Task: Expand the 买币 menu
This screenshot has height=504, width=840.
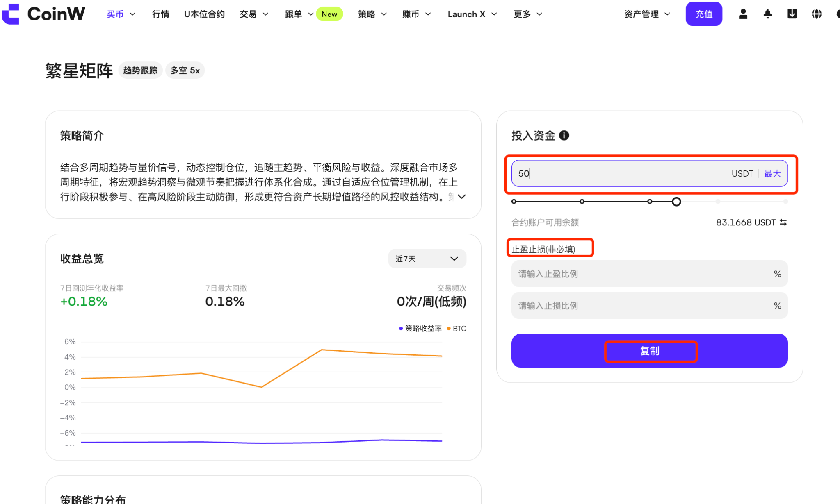Action: (121, 14)
